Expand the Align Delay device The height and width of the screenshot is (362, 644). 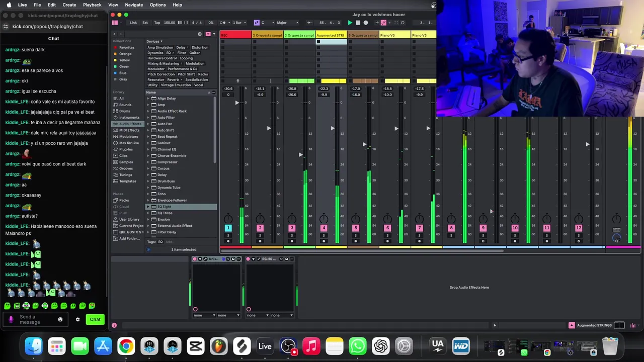(x=148, y=99)
